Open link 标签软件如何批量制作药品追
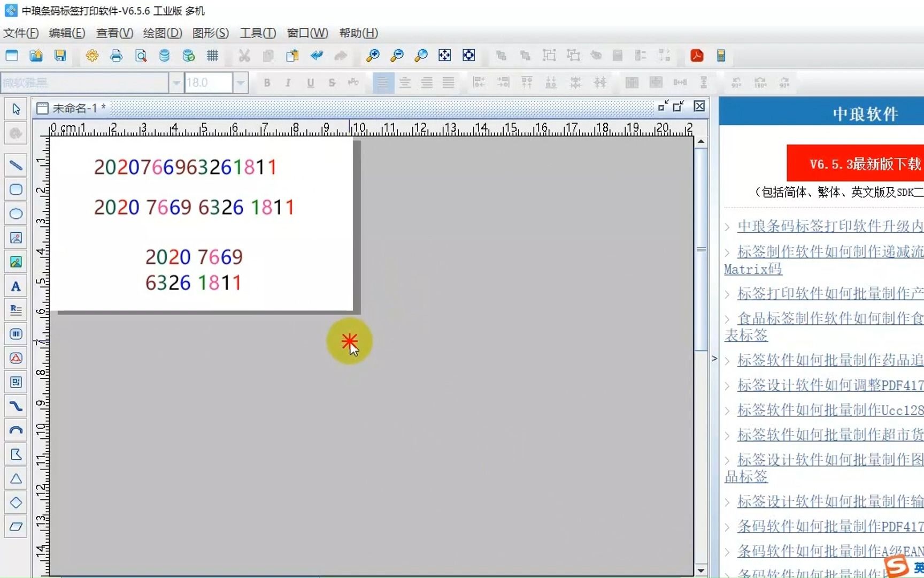The height and width of the screenshot is (578, 924). [x=830, y=360]
